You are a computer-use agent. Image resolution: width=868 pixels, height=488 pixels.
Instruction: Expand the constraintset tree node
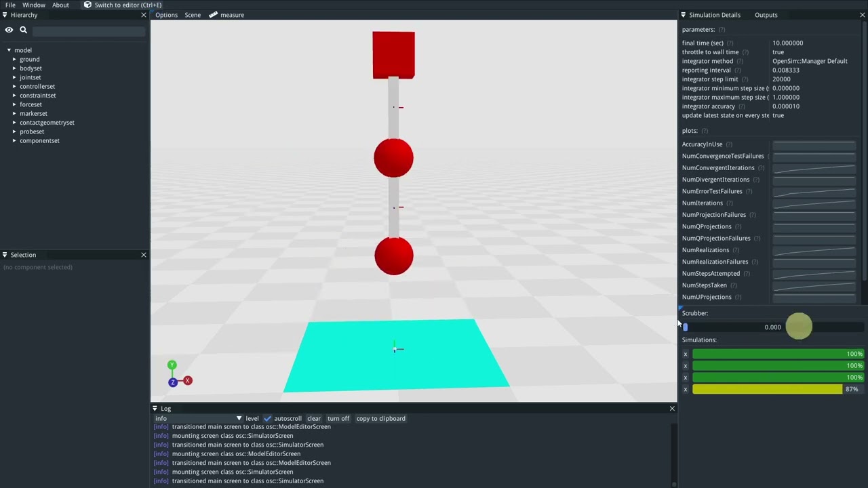pos(14,96)
